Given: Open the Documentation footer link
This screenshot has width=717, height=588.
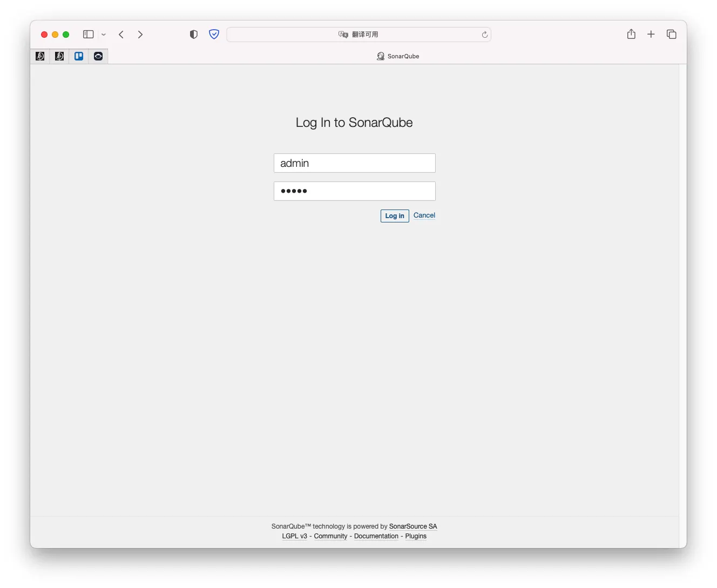Looking at the screenshot, I should tap(376, 536).
